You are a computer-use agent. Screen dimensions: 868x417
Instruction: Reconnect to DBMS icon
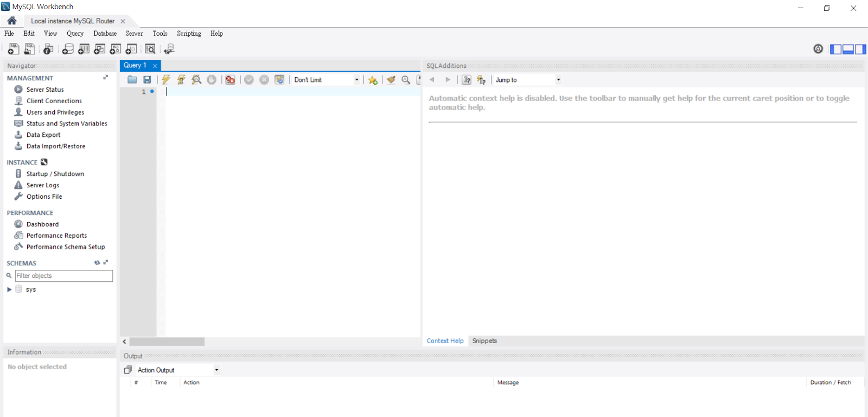[x=169, y=49]
